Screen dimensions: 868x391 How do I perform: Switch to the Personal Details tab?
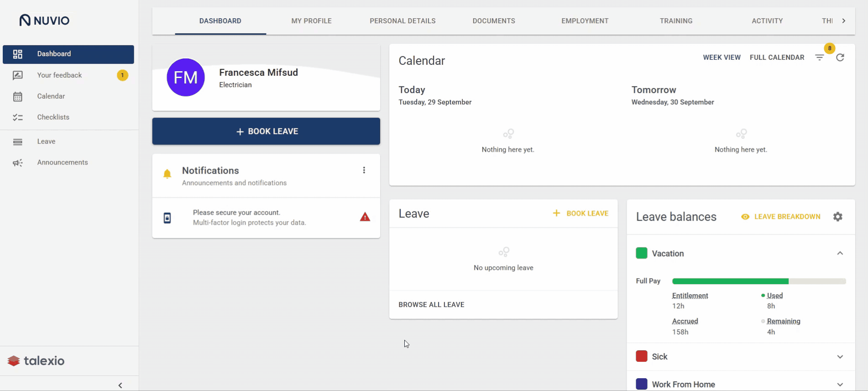pos(403,21)
